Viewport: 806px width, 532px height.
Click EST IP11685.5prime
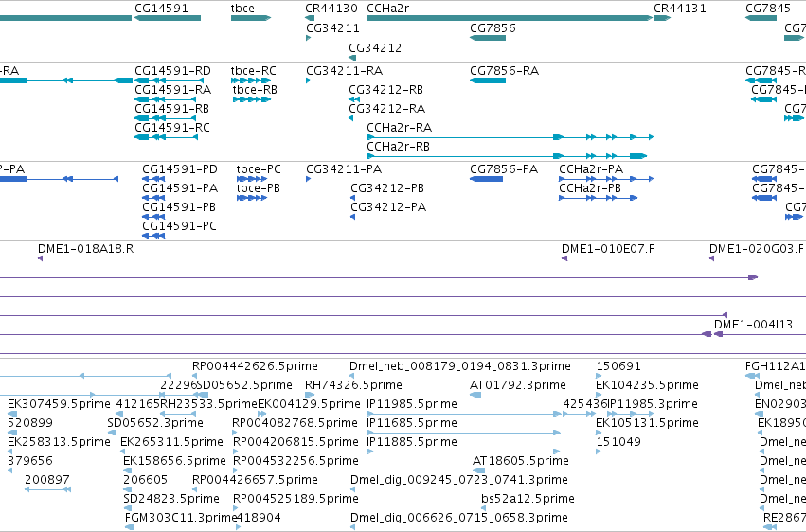coord(412,423)
